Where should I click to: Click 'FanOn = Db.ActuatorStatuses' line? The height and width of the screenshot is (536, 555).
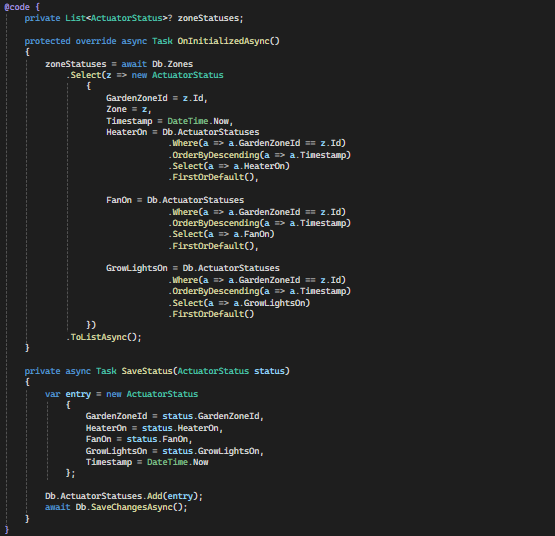pyautogui.click(x=175, y=200)
